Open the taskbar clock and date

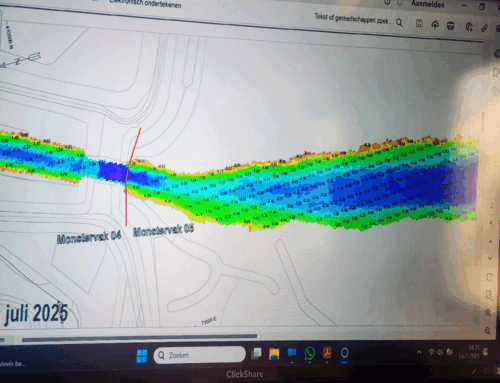tap(470, 352)
